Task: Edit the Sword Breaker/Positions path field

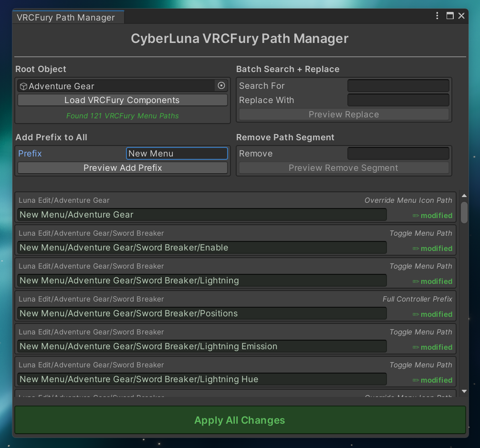Action: (202, 313)
